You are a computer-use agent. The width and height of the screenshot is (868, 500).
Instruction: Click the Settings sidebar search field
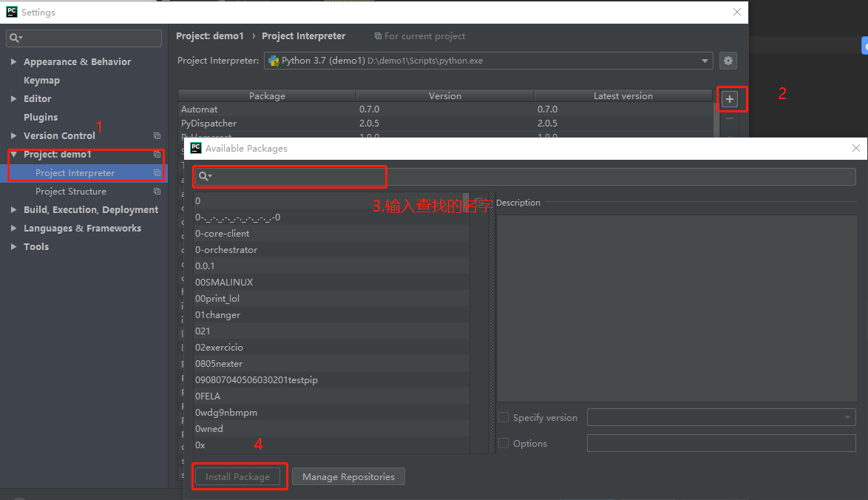pyautogui.click(x=84, y=38)
